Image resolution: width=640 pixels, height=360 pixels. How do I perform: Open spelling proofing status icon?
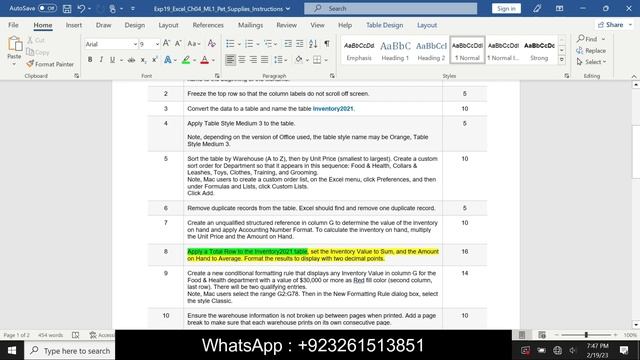click(76, 335)
